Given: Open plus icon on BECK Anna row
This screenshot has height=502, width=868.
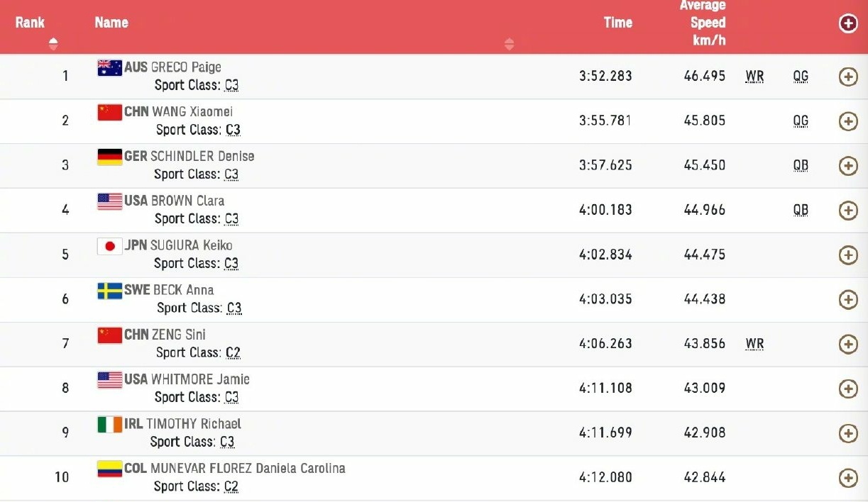Looking at the screenshot, I should pos(848,300).
